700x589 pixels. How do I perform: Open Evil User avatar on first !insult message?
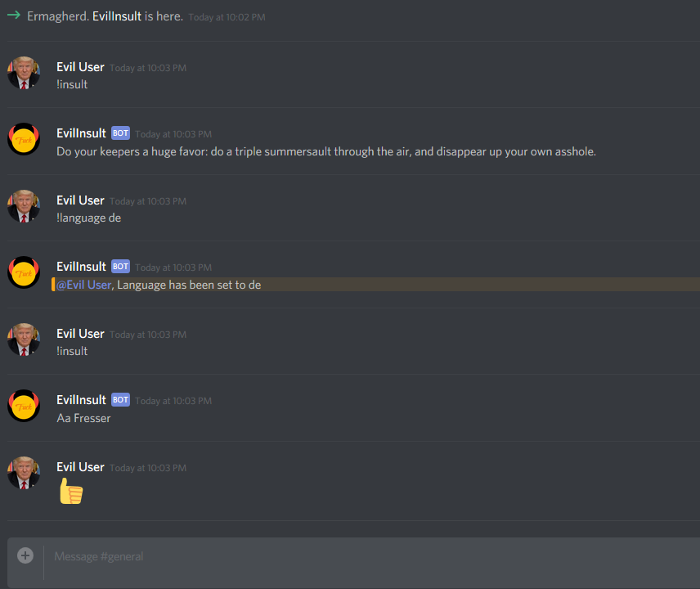tap(24, 73)
